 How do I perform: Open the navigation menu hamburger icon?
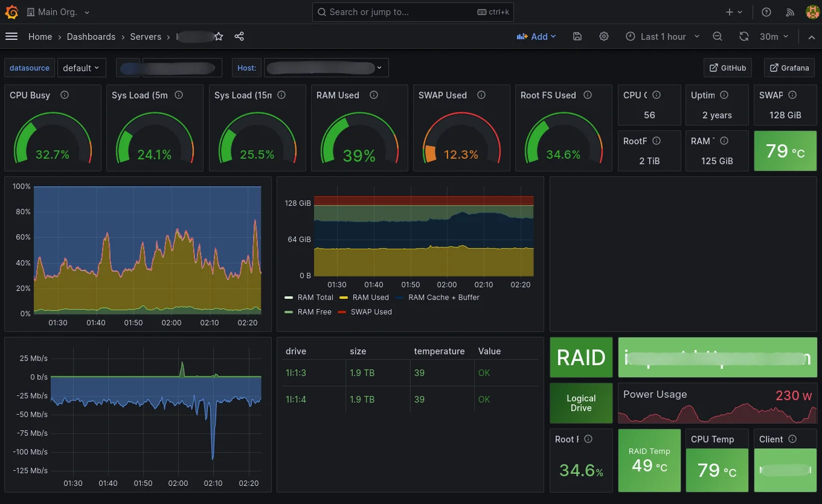[11, 36]
